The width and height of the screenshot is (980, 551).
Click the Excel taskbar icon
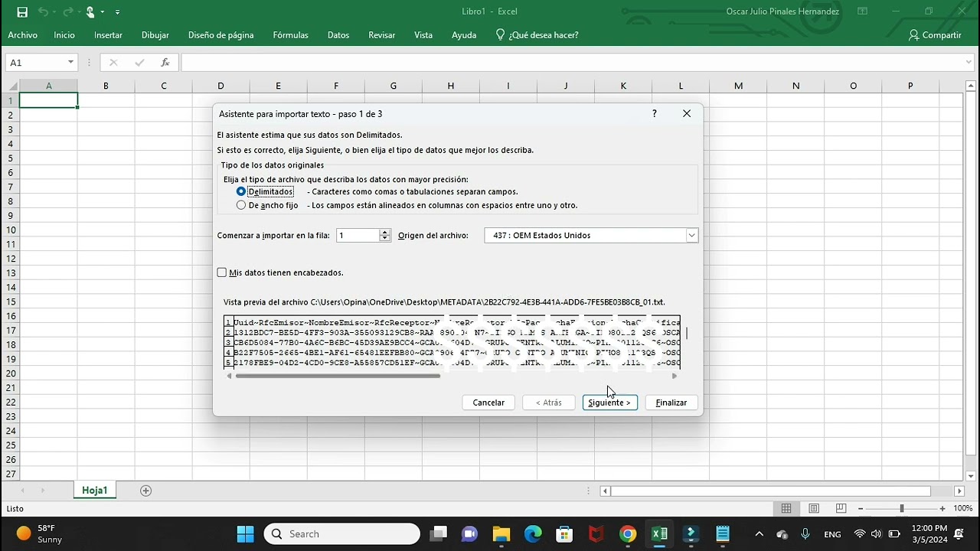coord(659,534)
